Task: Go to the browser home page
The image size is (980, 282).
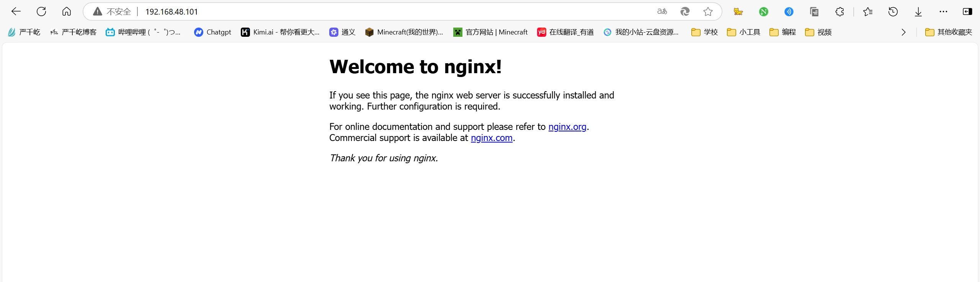Action: point(67,11)
